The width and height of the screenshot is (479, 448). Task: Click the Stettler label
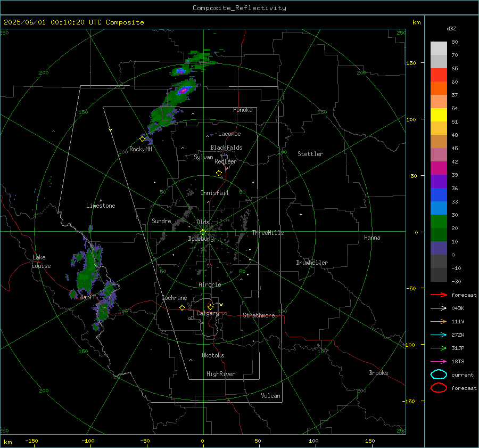click(x=310, y=154)
